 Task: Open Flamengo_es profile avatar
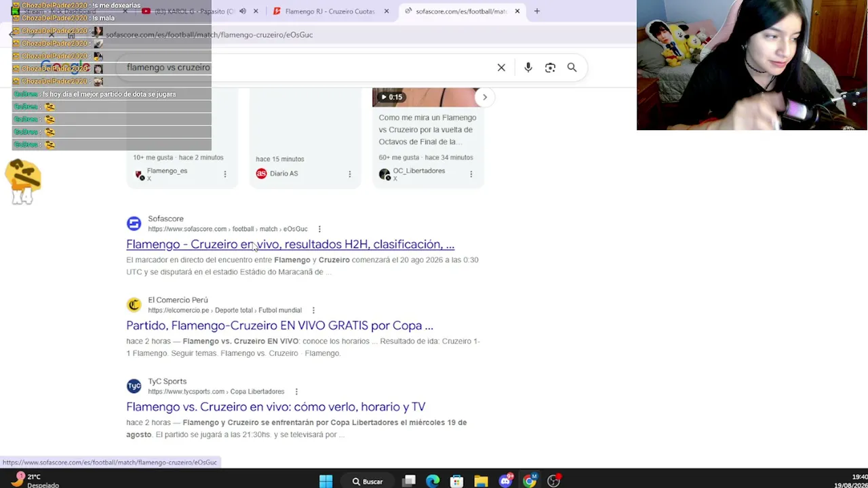pos(140,174)
